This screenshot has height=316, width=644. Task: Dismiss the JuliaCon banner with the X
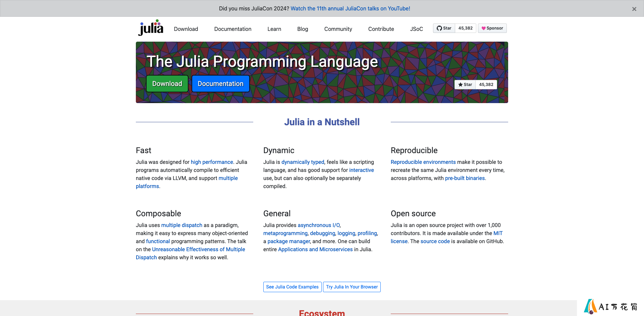634,9
